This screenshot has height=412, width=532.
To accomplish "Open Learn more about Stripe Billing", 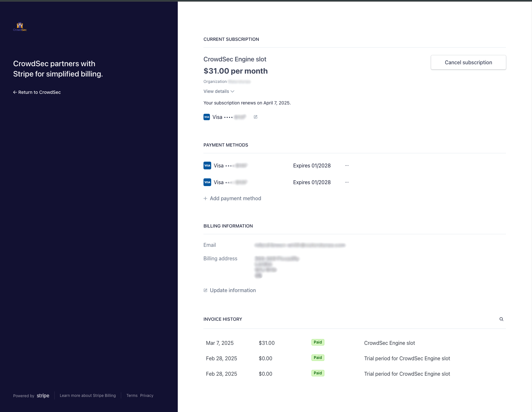I will coord(88,396).
